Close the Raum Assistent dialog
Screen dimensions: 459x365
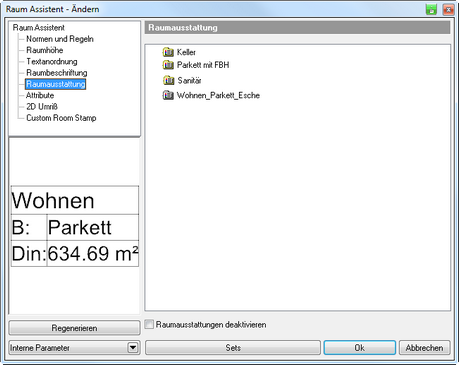click(448, 9)
